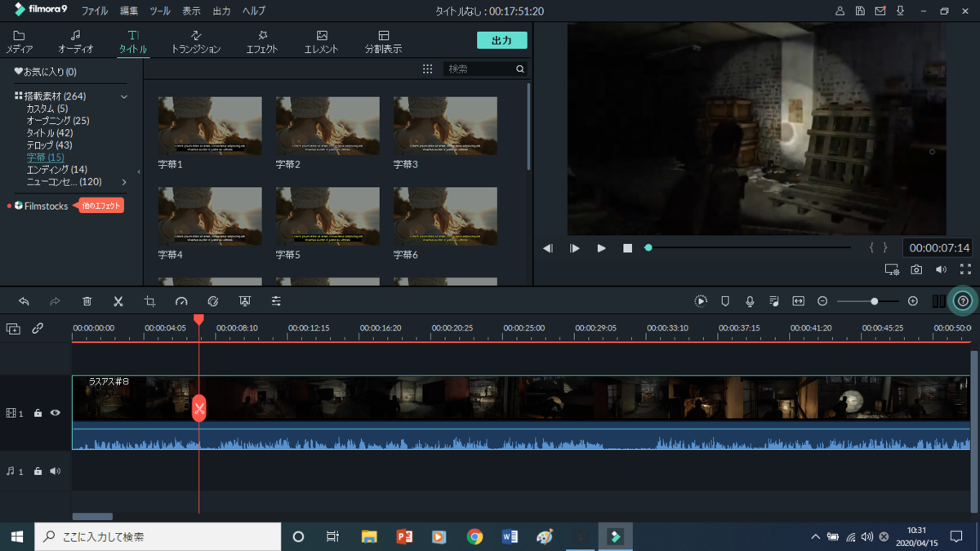Open the エフェクト tab
This screenshot has width=980, height=551.
click(262, 42)
